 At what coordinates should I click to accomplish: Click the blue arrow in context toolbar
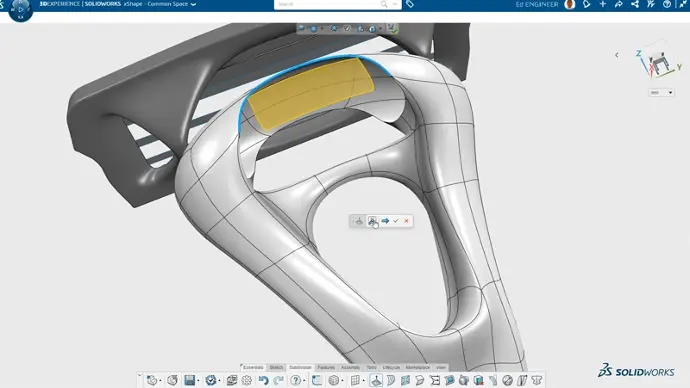pos(385,221)
